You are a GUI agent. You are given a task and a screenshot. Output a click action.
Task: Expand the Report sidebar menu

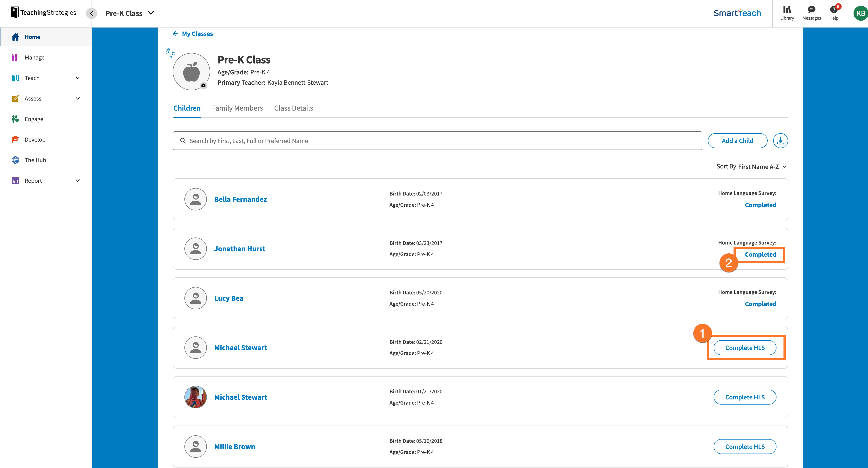pos(78,181)
